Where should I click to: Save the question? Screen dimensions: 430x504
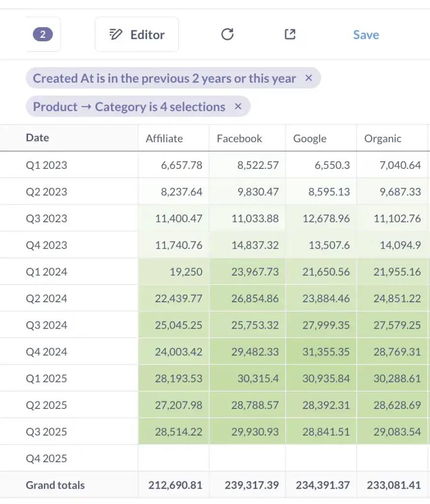coord(366,35)
